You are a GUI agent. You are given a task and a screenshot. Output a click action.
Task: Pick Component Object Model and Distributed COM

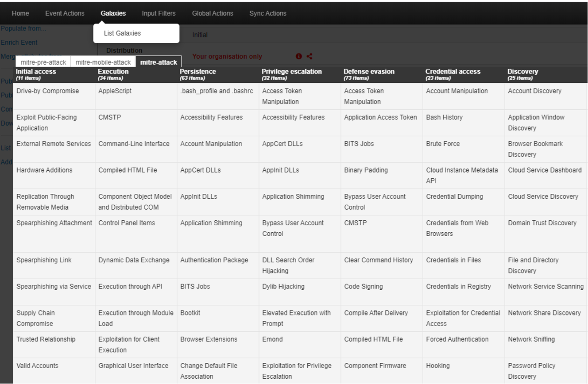[x=136, y=202]
